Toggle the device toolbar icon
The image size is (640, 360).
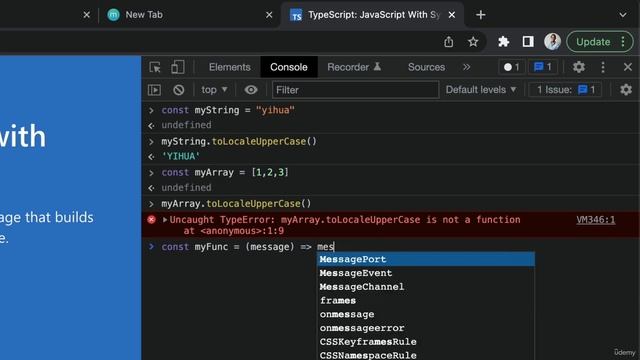pyautogui.click(x=178, y=67)
